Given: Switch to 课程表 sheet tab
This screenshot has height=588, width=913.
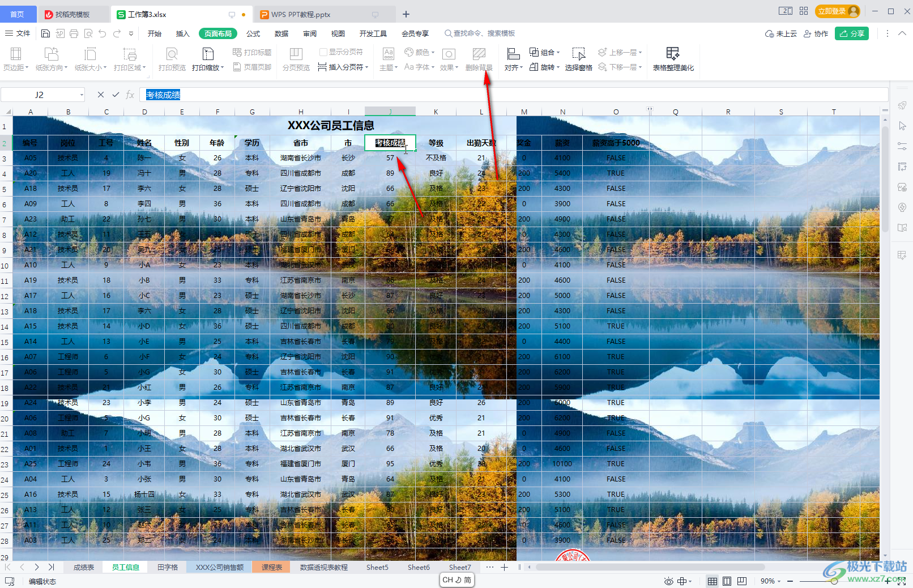Looking at the screenshot, I should [x=272, y=567].
